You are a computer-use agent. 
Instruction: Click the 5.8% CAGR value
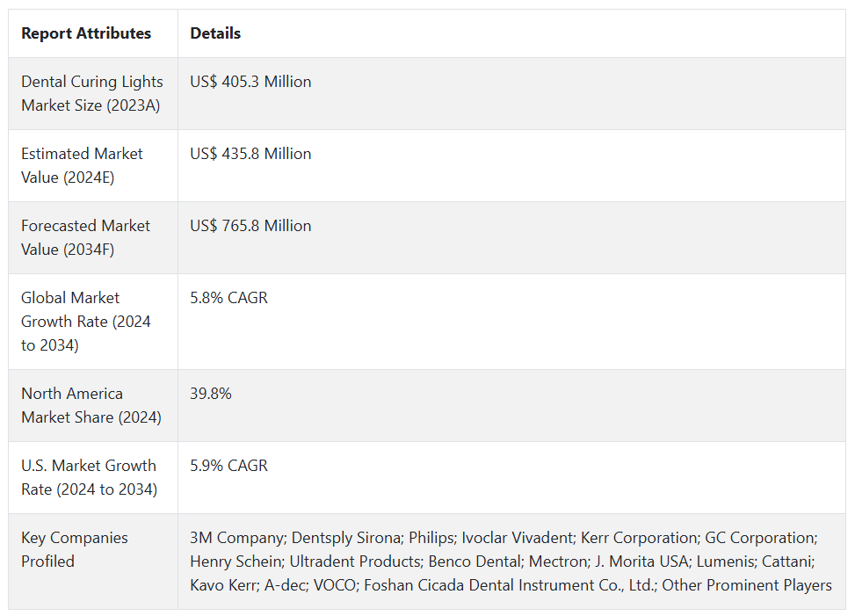(x=228, y=298)
